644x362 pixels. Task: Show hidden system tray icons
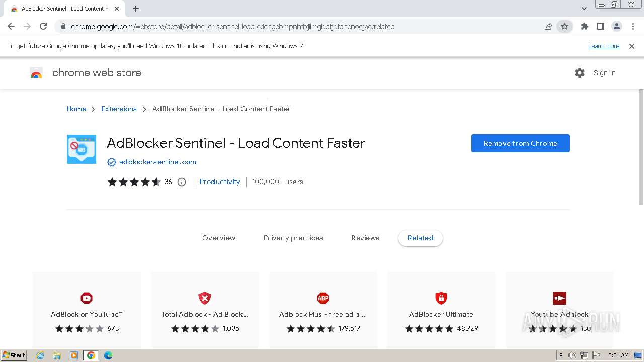click(x=561, y=355)
